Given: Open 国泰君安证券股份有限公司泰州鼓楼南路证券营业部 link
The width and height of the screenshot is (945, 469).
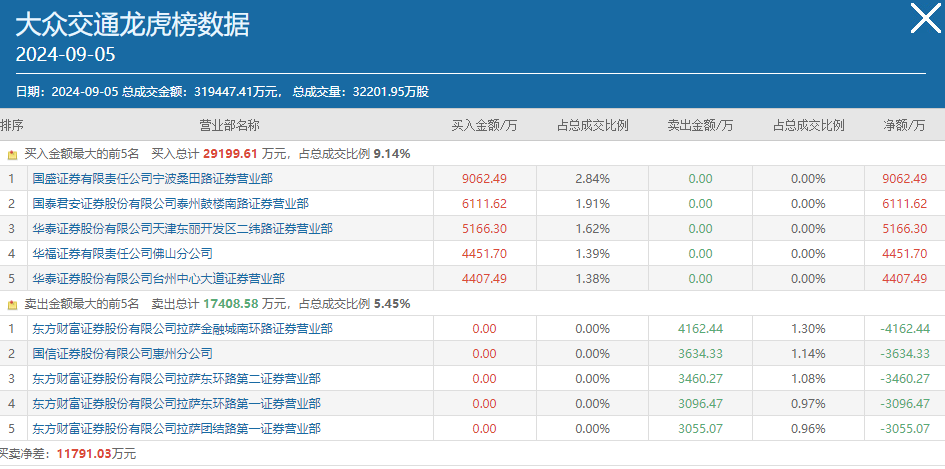Looking at the screenshot, I should click(171, 204).
